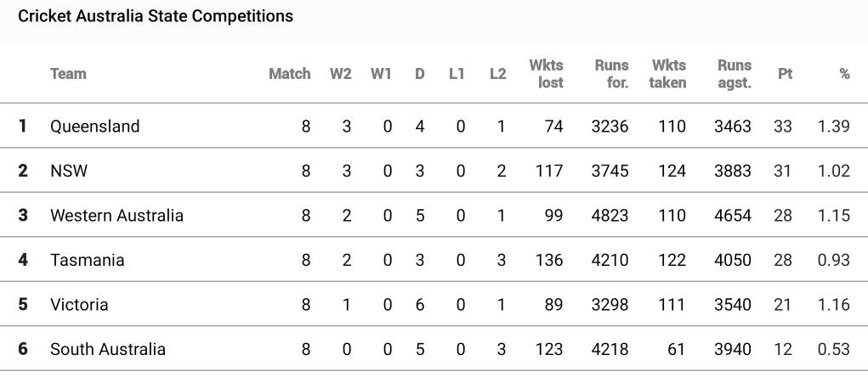The image size is (868, 383).
Task: Click the Cricket Australia State Competitions title
Action: [156, 16]
